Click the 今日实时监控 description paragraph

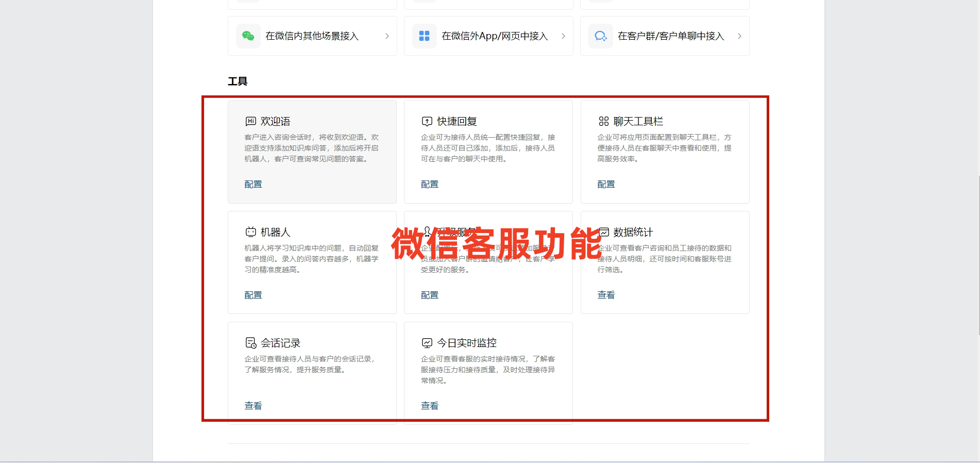488,370
